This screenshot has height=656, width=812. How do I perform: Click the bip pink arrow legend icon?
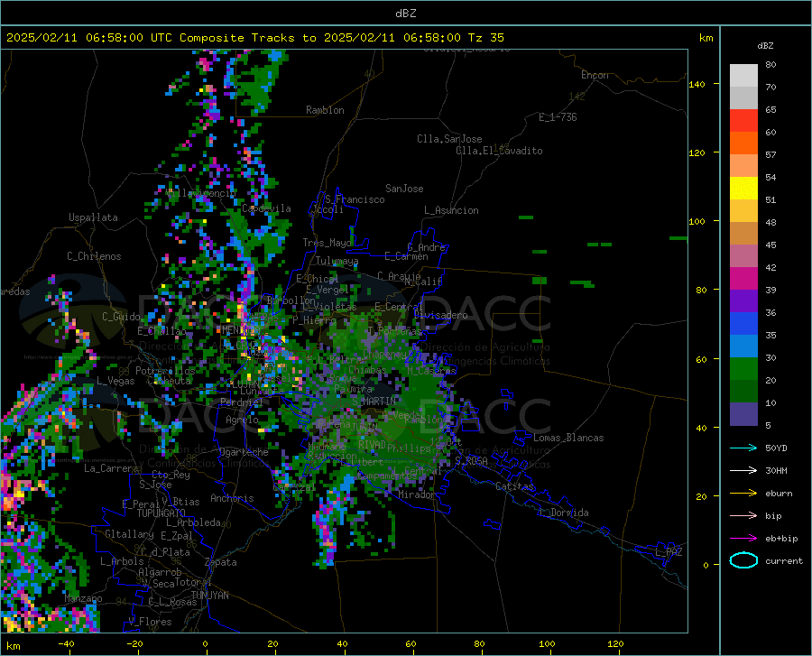743,516
